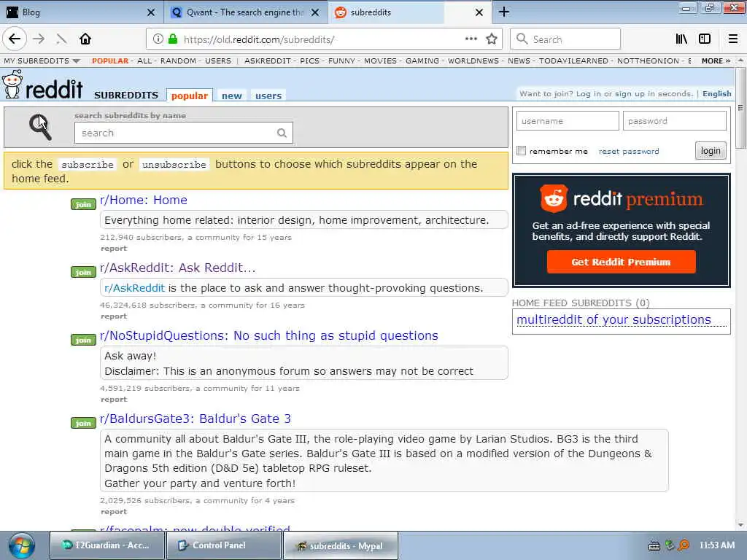
Task: Click the Reddit Premium snoo icon
Action: pos(553,198)
